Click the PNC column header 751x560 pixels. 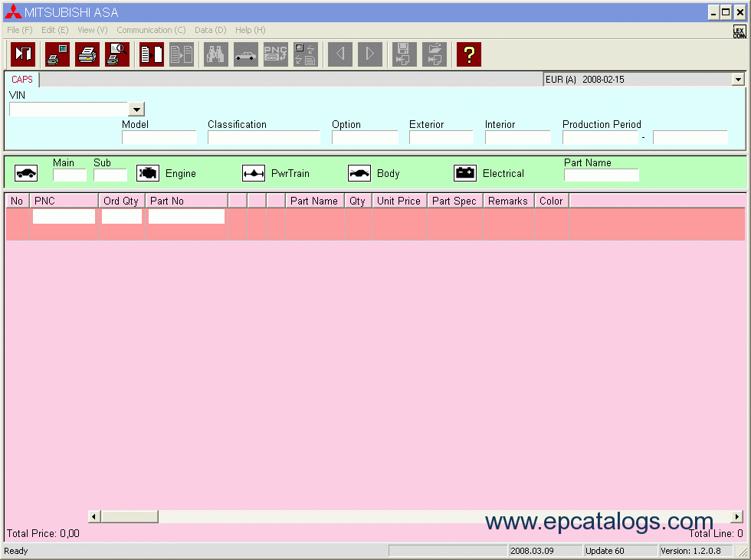tap(64, 201)
